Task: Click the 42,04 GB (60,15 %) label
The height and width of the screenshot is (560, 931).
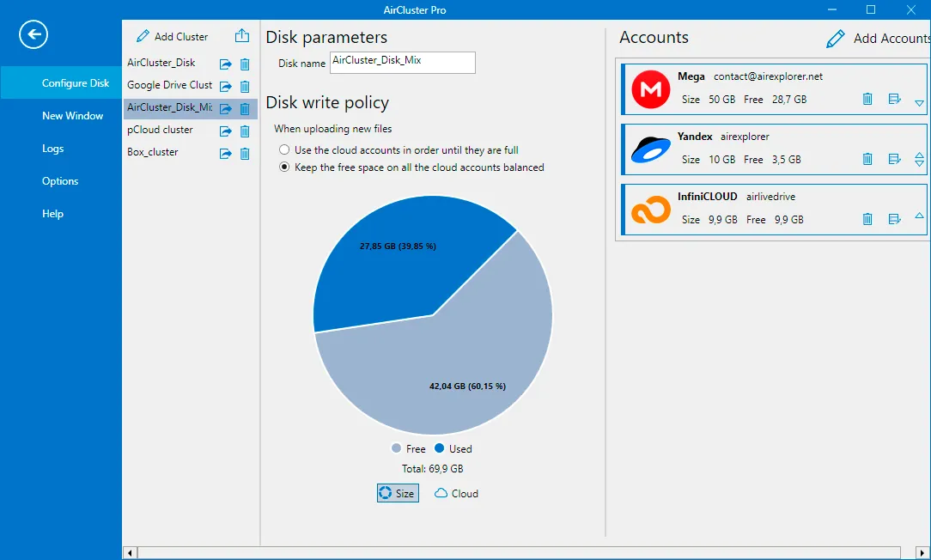Action: 468,386
